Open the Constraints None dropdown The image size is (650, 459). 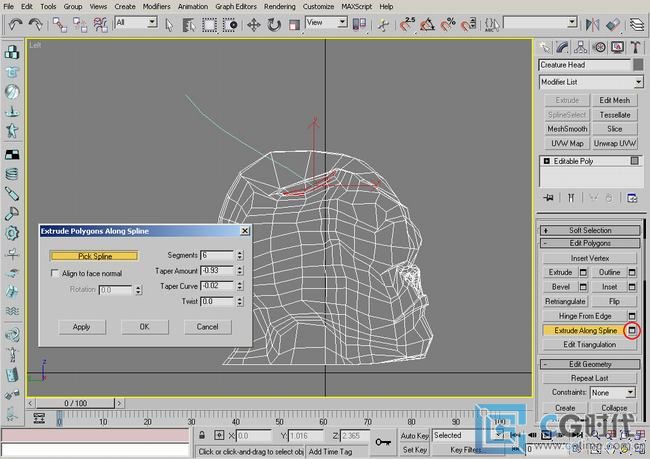pyautogui.click(x=630, y=392)
